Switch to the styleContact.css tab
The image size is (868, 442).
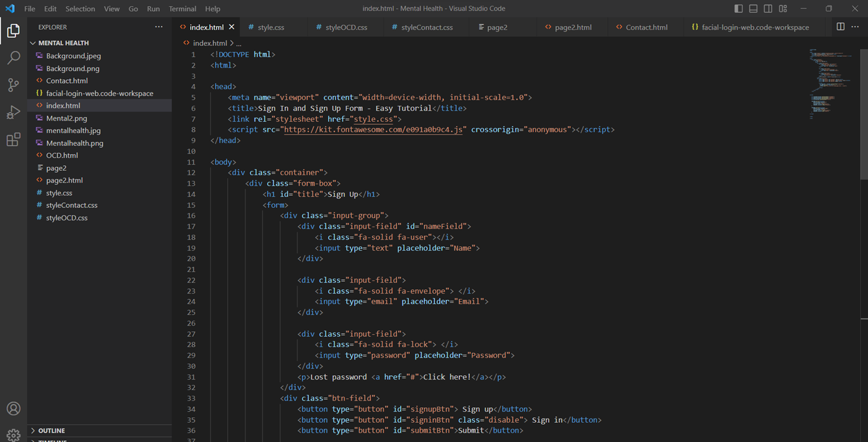427,27
